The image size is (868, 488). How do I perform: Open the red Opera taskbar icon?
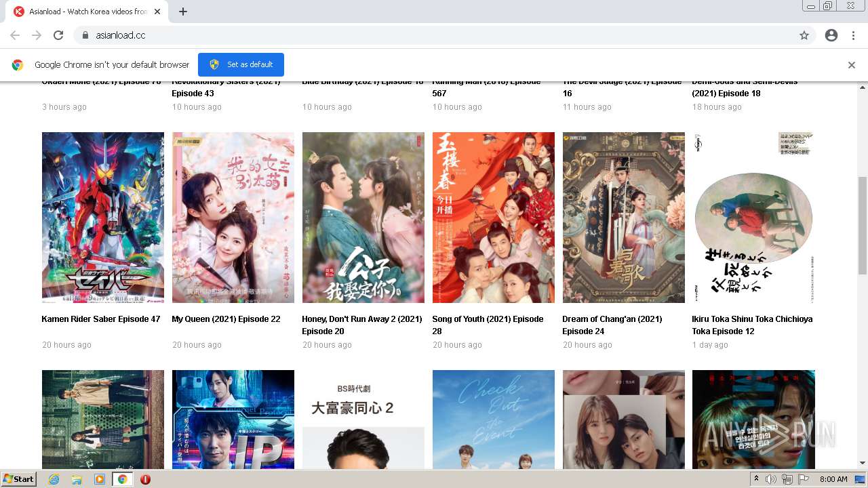[145, 479]
